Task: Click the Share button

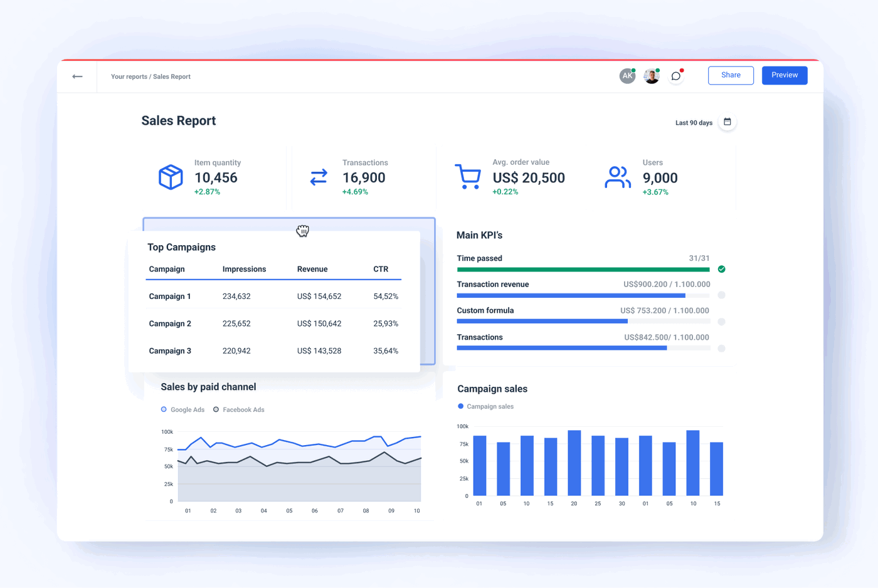Action: pos(731,75)
